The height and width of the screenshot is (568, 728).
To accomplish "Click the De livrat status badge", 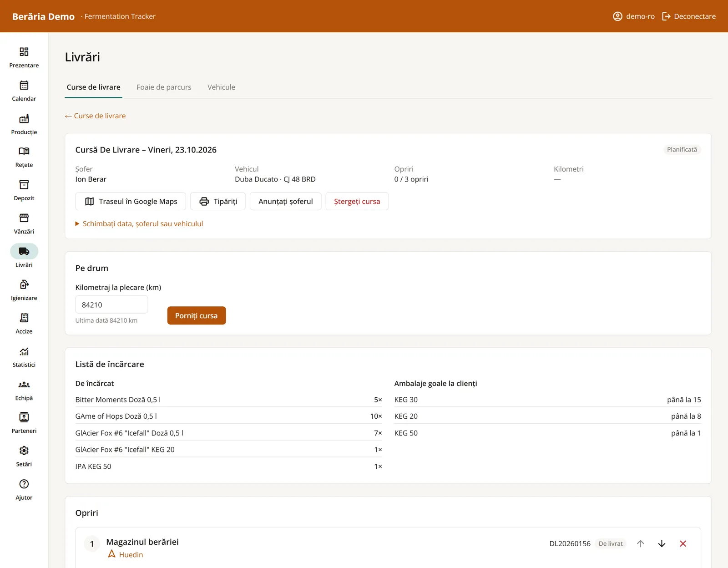I will (611, 543).
